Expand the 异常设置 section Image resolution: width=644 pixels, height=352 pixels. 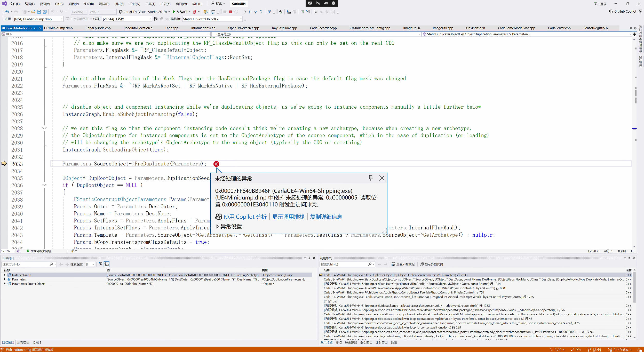(x=217, y=227)
